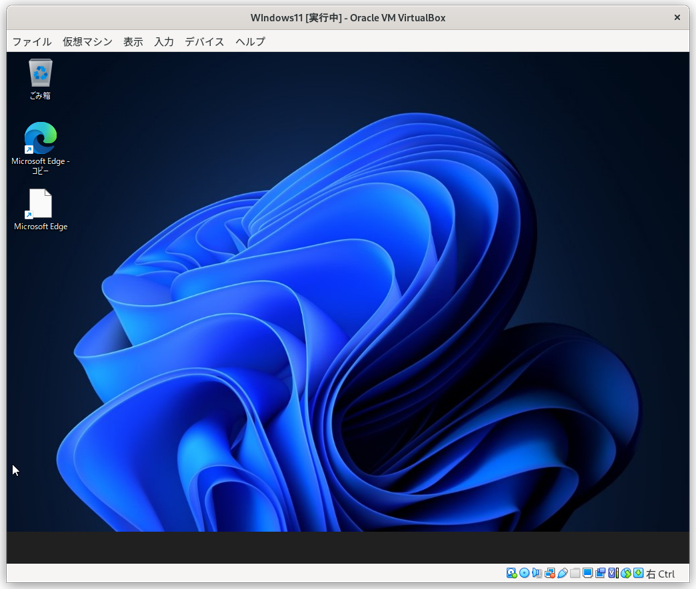Click the keyboard capture arrow icon
The height and width of the screenshot is (589, 696).
pyautogui.click(x=638, y=573)
